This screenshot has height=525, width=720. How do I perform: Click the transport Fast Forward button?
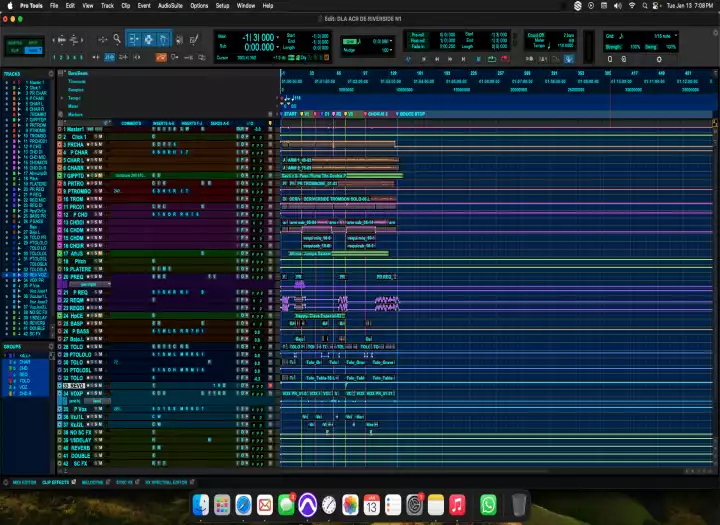coord(450,59)
